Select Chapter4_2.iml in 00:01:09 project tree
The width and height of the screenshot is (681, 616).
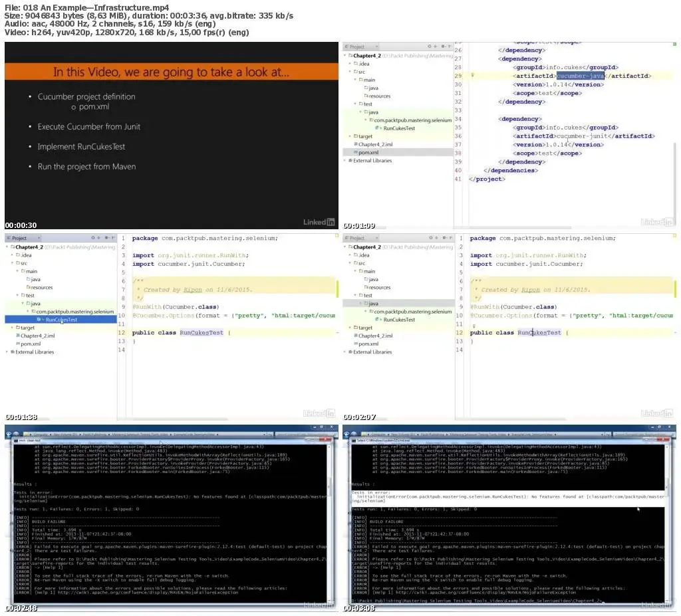coord(375,145)
